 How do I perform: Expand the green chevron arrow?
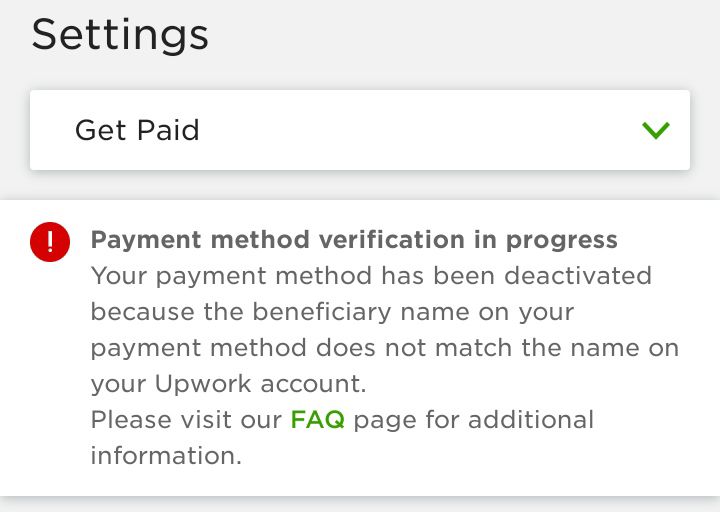click(656, 130)
